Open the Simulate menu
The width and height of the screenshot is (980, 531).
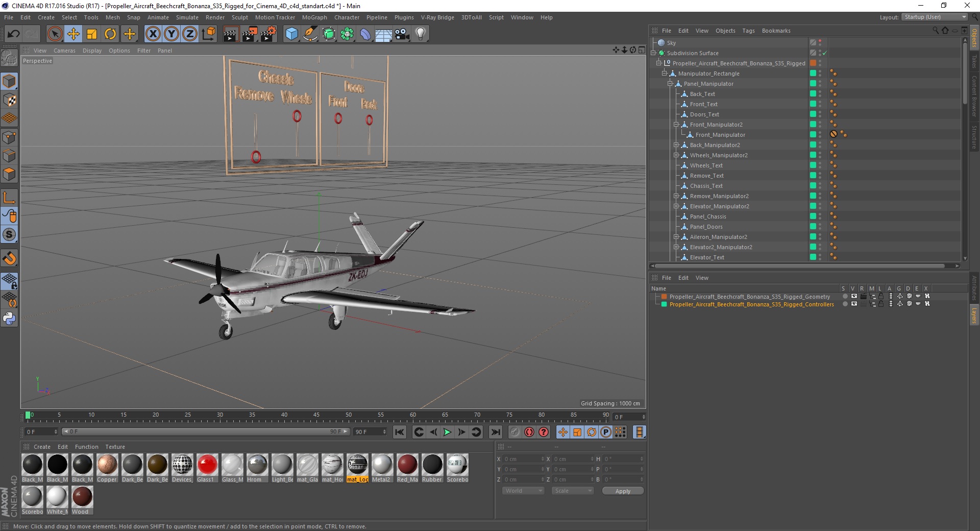[187, 17]
